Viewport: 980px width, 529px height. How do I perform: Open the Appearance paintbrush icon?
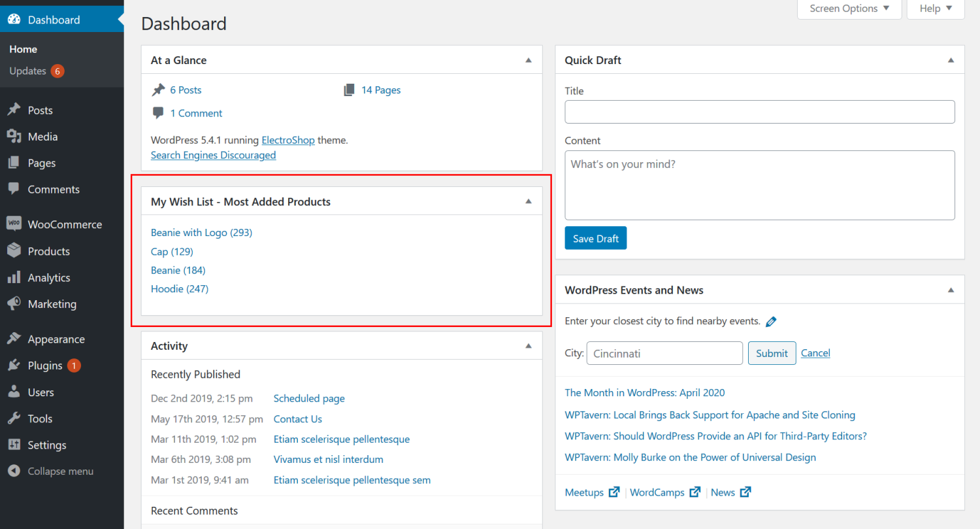pos(15,339)
